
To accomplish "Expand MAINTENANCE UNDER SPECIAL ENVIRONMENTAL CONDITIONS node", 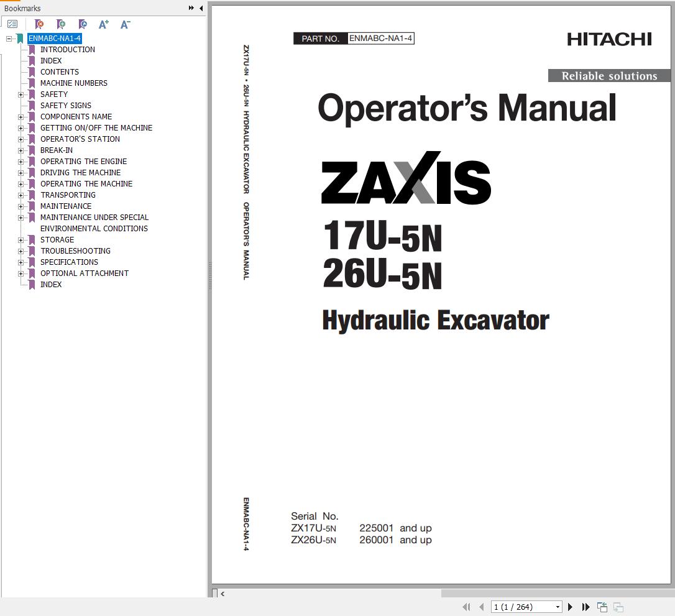I will [21, 218].
